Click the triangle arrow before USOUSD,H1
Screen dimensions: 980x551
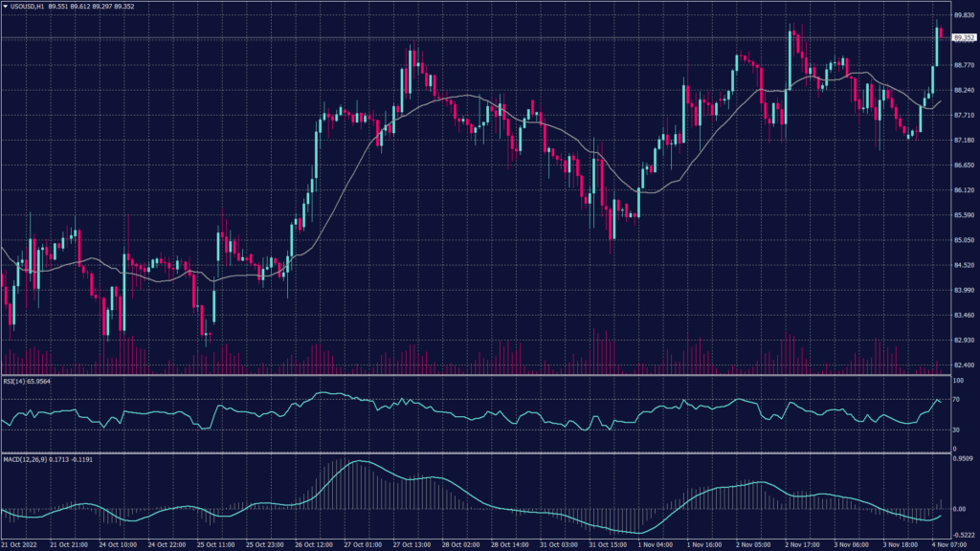(x=5, y=8)
